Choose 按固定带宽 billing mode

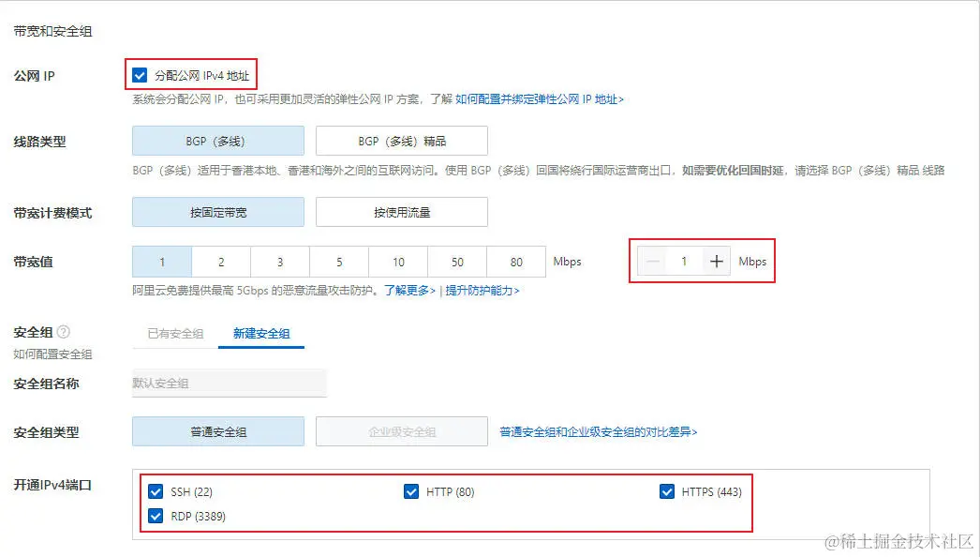click(217, 211)
